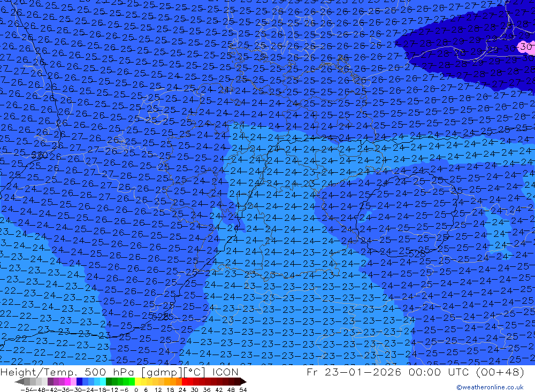Click the dark maroon right arrow end of the color bar

tap(243, 381)
